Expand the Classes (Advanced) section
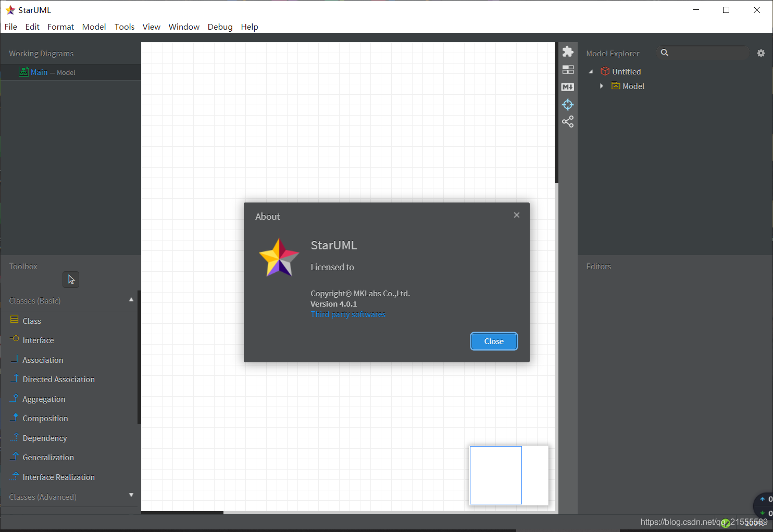The height and width of the screenshot is (532, 773). click(x=131, y=495)
